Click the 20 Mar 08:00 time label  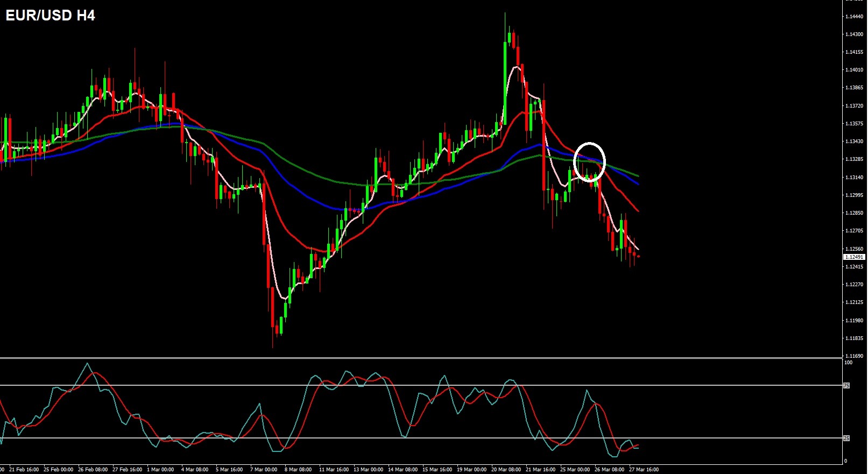(506, 470)
